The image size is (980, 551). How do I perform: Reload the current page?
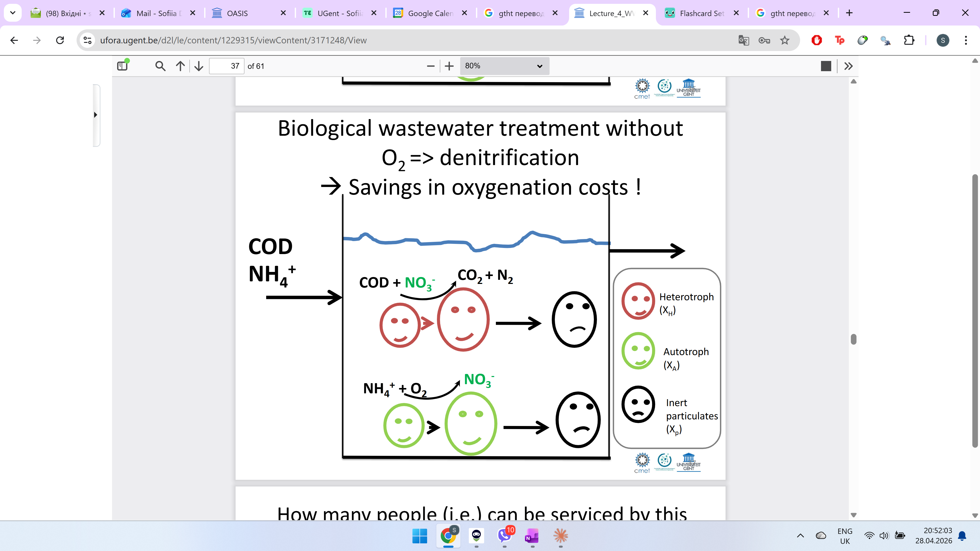60,40
